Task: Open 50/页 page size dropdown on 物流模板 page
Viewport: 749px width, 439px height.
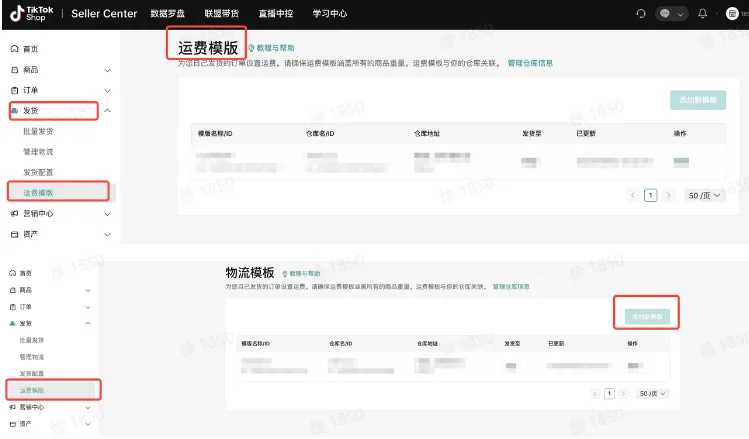Action: click(x=653, y=394)
